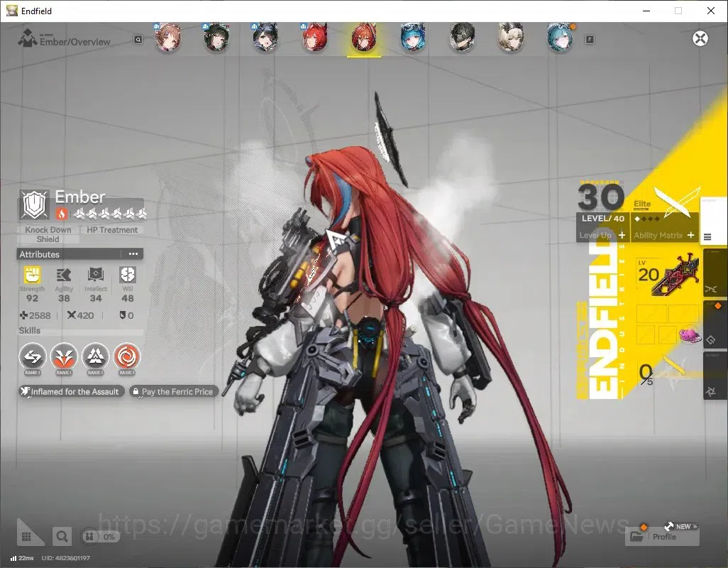Click the HP Treatment tag

(x=112, y=230)
